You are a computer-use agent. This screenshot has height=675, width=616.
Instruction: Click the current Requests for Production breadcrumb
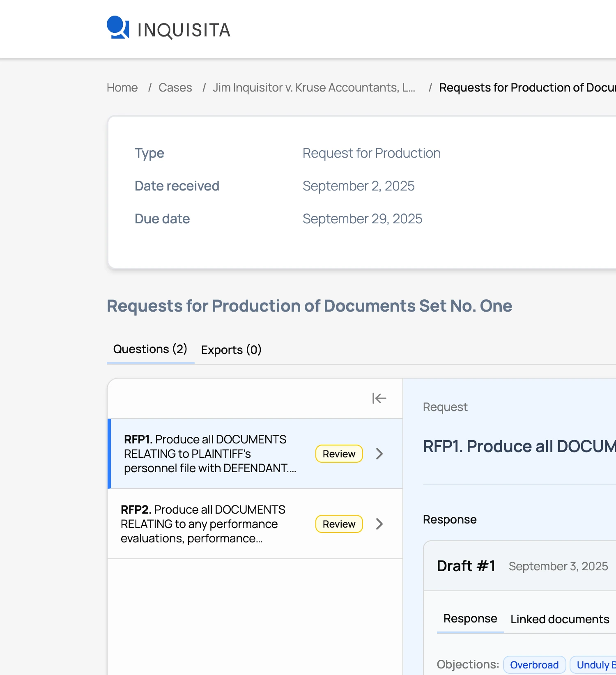click(527, 87)
